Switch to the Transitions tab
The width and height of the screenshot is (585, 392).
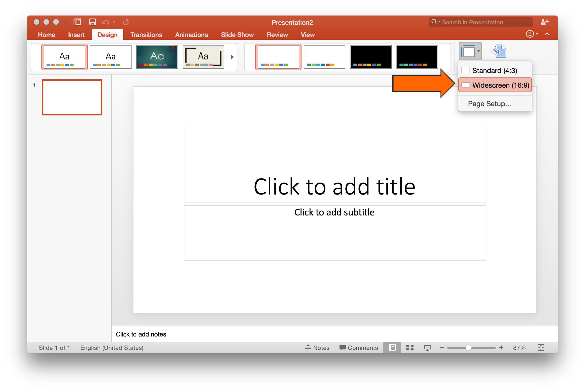click(x=146, y=35)
